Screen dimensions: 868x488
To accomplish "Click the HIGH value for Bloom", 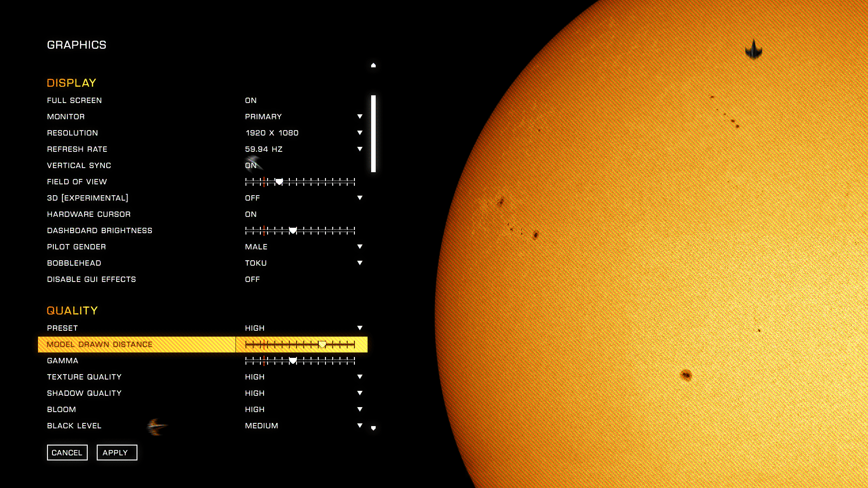I will (255, 409).
